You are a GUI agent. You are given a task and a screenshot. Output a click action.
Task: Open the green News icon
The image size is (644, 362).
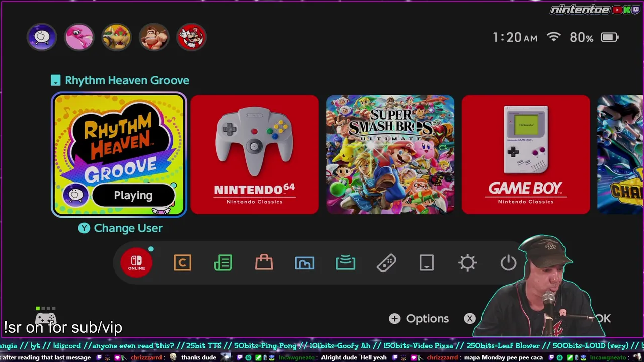tap(223, 263)
